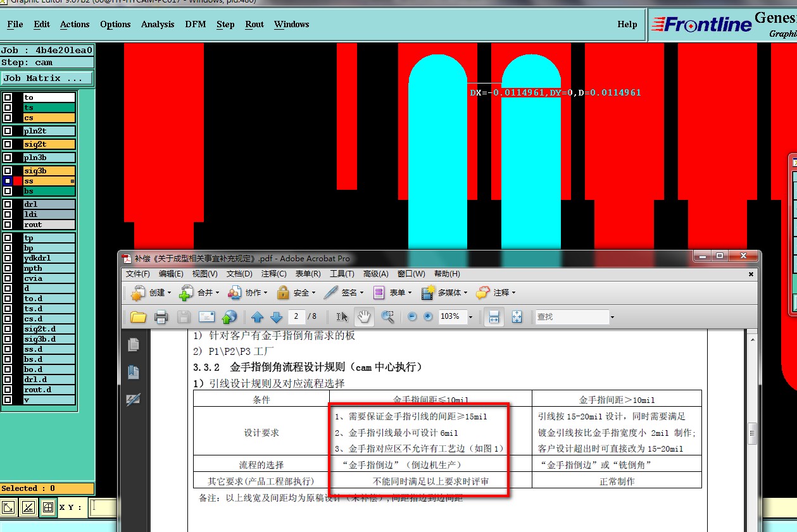This screenshot has width=797, height=532.
Task: Toggle the 'sig2t' layer checkbox
Action: coord(7,144)
